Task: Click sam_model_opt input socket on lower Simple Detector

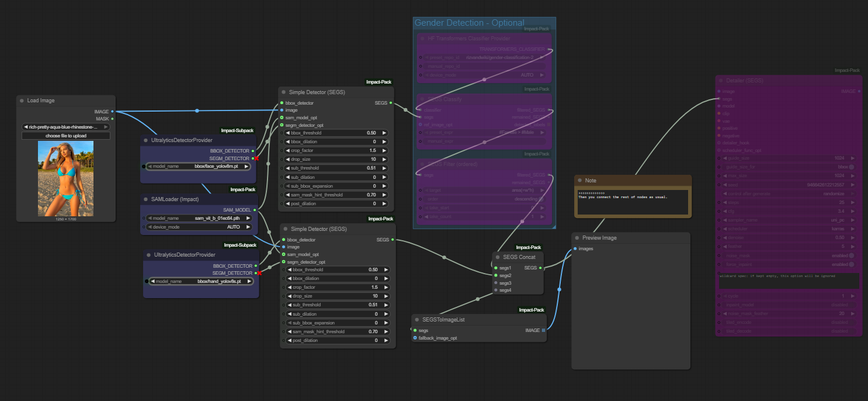Action: click(283, 254)
